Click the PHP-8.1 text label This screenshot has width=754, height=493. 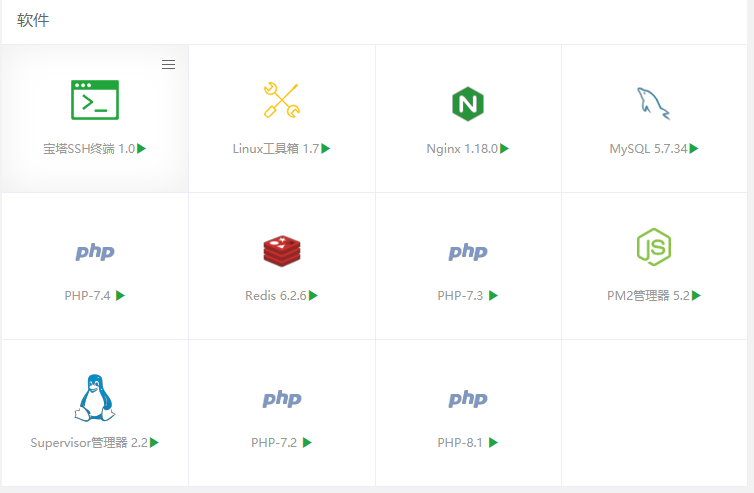click(460, 442)
